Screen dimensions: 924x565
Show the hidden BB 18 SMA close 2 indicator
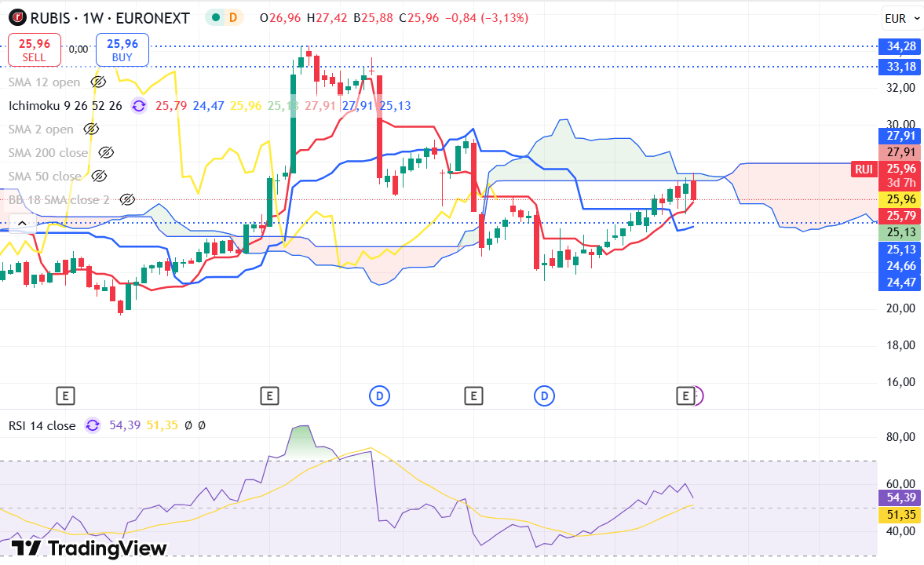(127, 200)
